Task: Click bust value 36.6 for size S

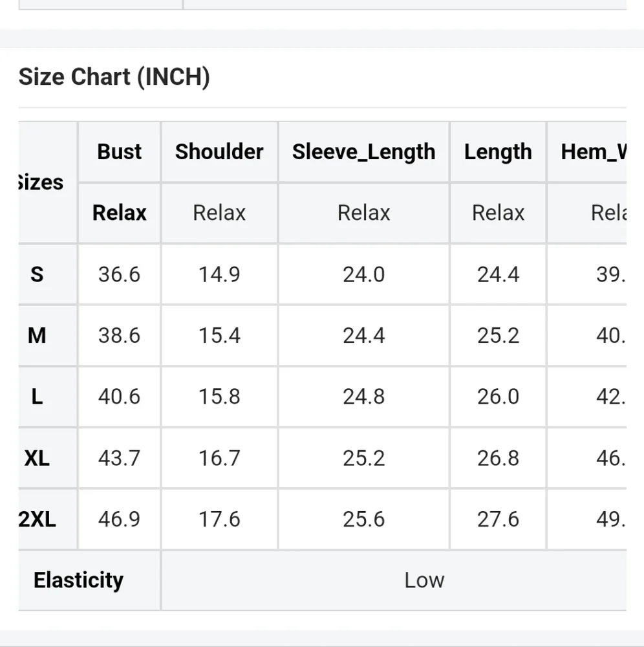Action: (x=120, y=274)
